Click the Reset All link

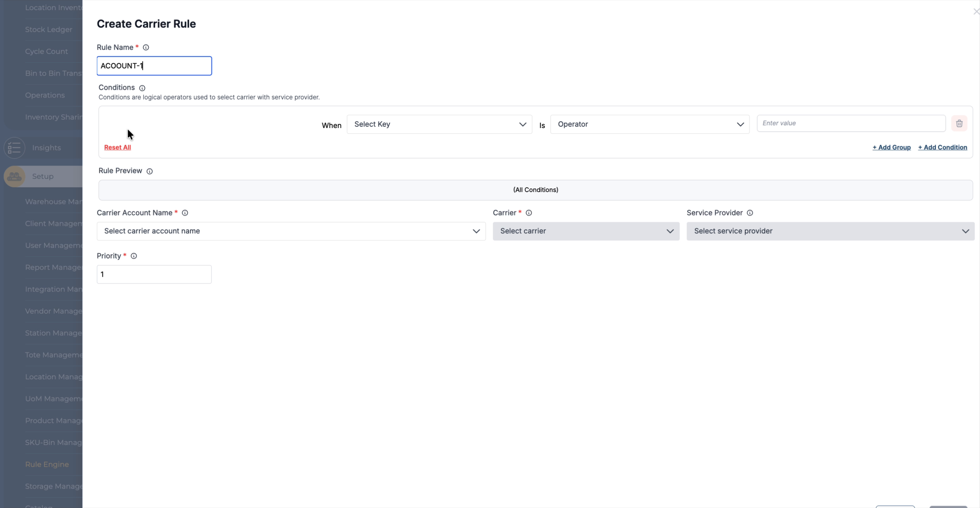click(x=117, y=147)
